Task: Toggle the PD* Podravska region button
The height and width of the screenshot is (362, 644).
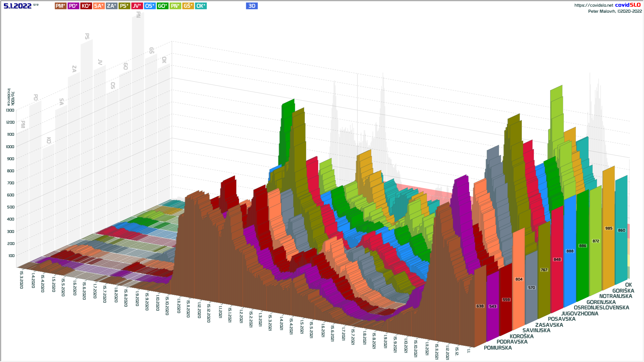Action: (x=73, y=6)
